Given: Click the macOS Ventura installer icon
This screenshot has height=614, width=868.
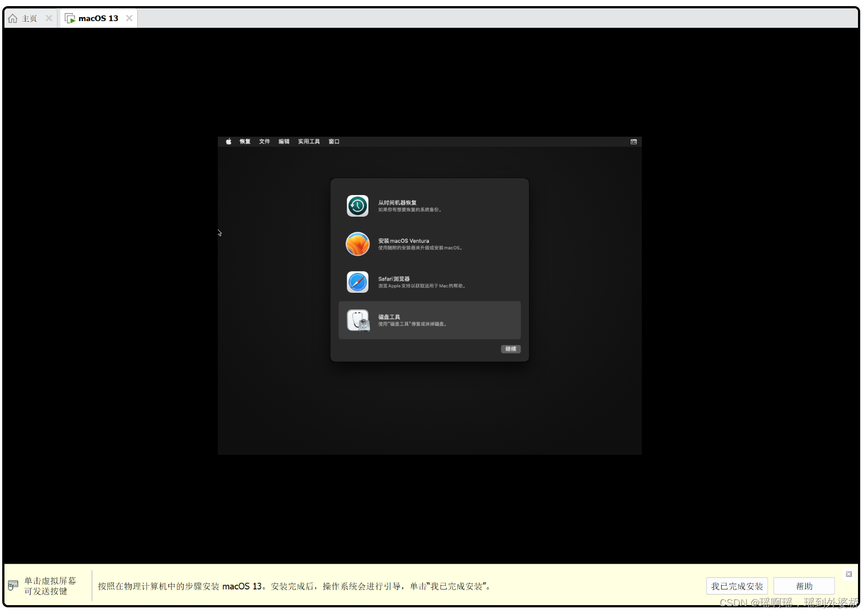Looking at the screenshot, I should pos(357,244).
